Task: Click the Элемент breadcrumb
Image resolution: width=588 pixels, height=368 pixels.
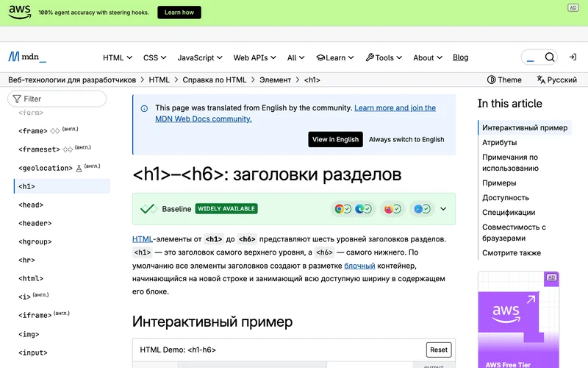Action: click(275, 80)
